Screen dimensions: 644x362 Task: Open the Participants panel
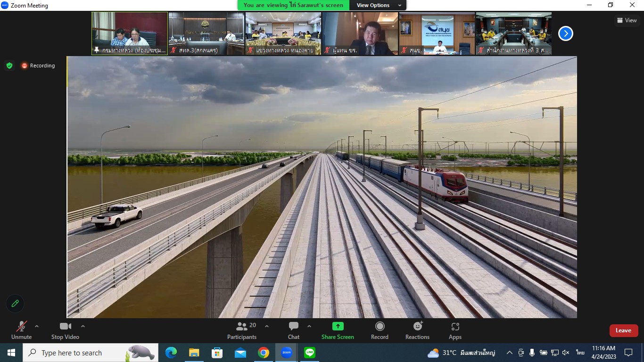242,330
